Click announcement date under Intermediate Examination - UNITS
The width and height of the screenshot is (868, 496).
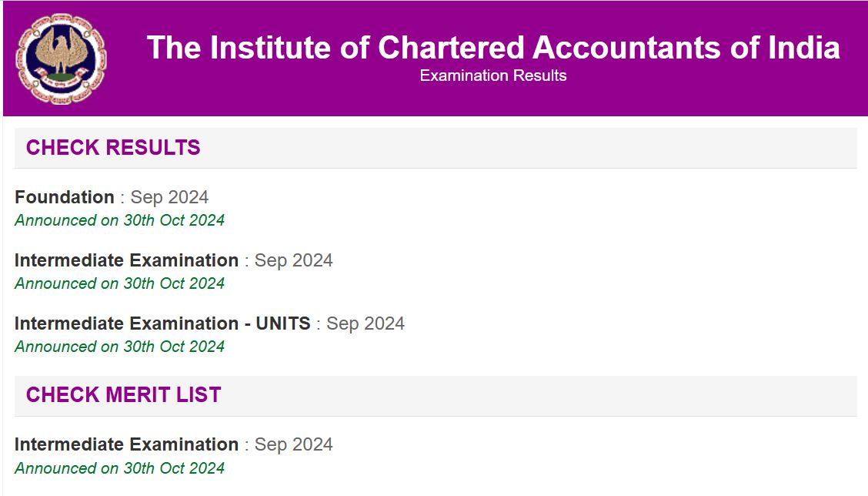point(119,347)
